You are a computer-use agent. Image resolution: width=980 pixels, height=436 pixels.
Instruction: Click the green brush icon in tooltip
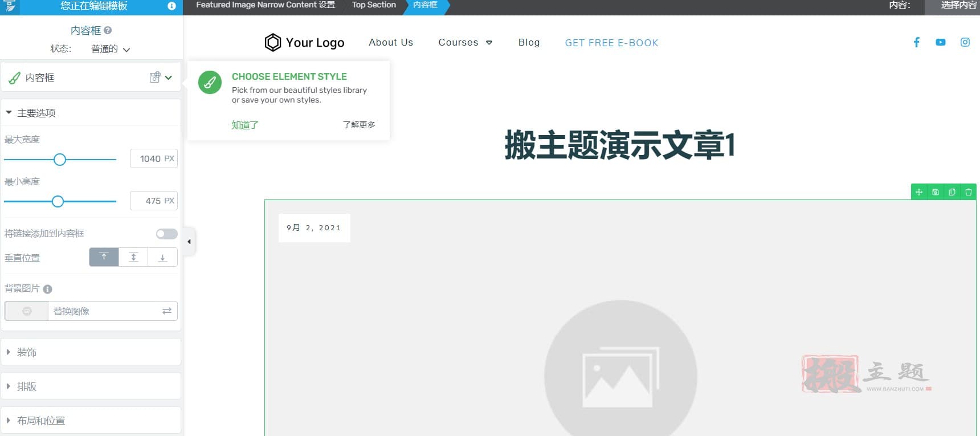pos(210,83)
